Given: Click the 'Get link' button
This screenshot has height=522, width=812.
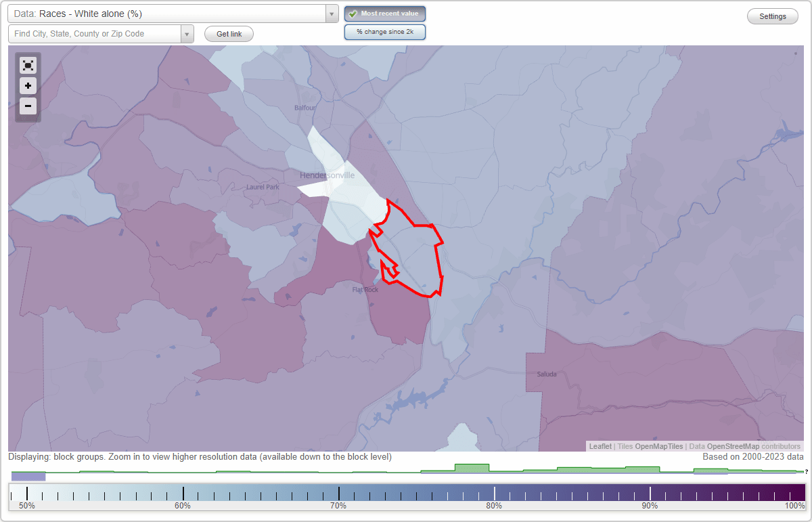Looking at the screenshot, I should (x=229, y=34).
